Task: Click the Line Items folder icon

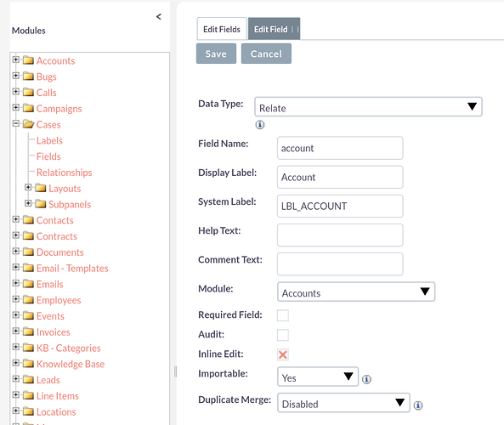Action: [x=28, y=395]
